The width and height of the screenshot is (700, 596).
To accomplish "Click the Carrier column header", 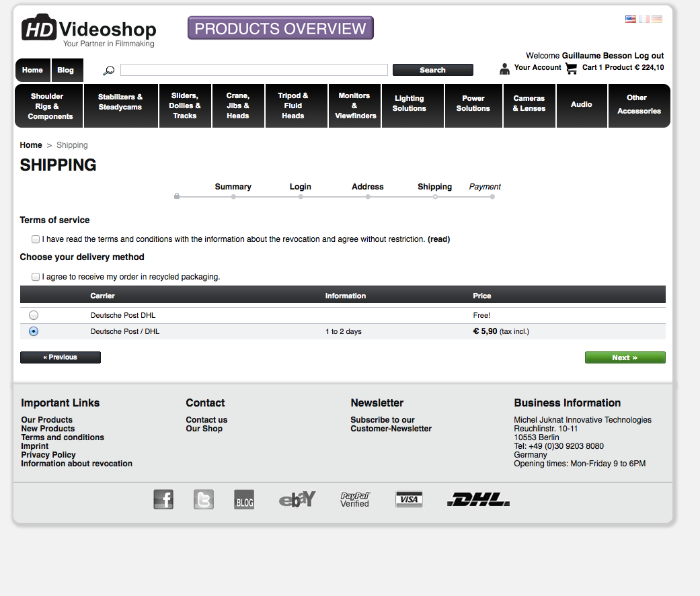I will [103, 296].
